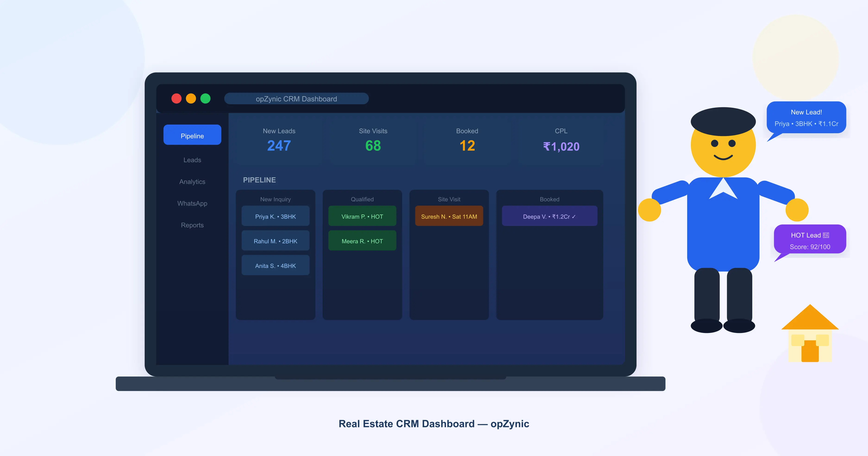This screenshot has width=868, height=456.
Task: Click the New Leads stat card
Action: [x=279, y=140]
